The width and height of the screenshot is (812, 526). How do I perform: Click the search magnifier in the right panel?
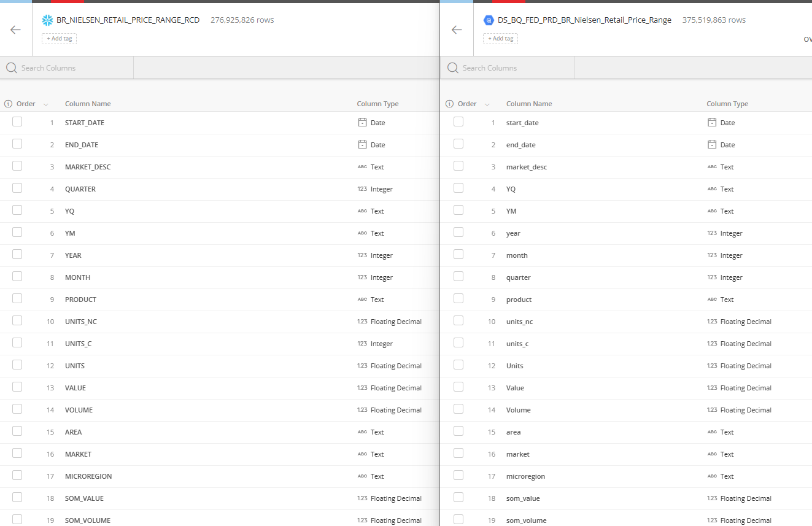[x=453, y=68]
